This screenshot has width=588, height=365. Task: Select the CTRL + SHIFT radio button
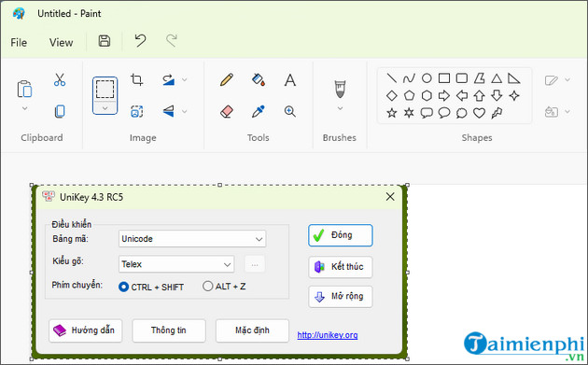click(x=123, y=287)
